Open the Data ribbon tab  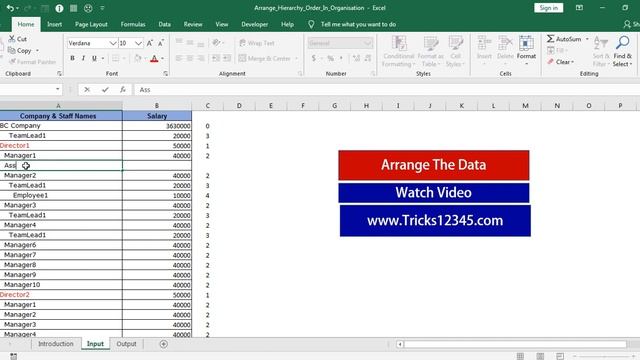(x=164, y=24)
